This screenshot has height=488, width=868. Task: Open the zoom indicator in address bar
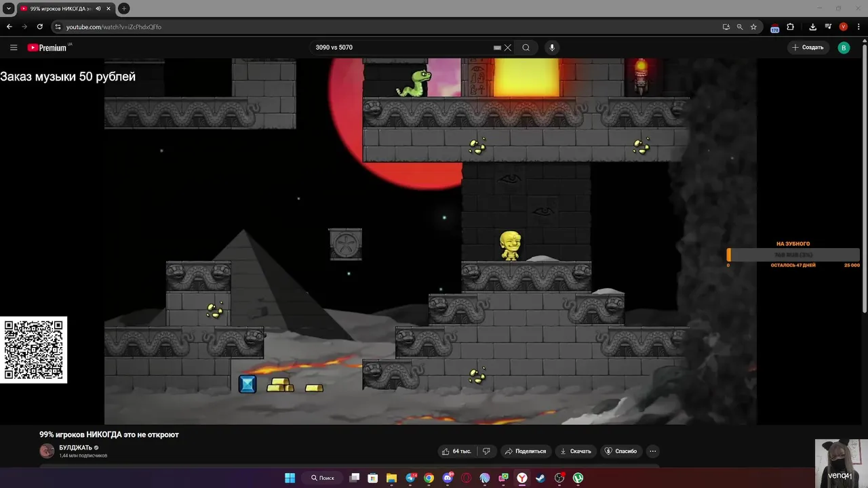coord(740,27)
